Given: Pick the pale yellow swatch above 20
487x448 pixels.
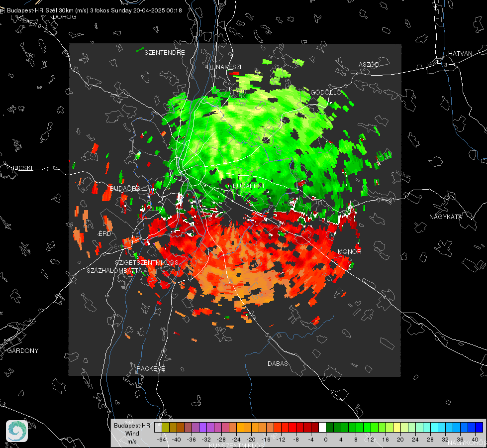Looking at the screenshot, I should coord(397,427).
